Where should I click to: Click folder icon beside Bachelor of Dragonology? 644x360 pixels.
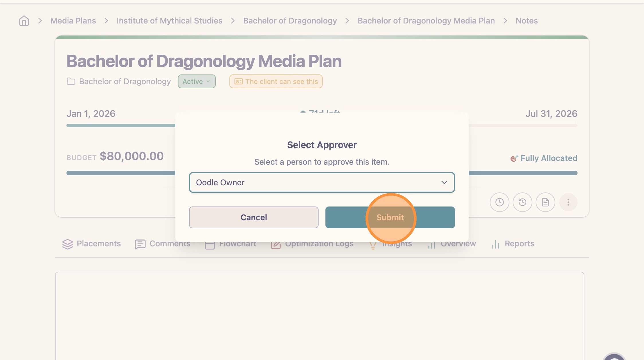tap(71, 81)
